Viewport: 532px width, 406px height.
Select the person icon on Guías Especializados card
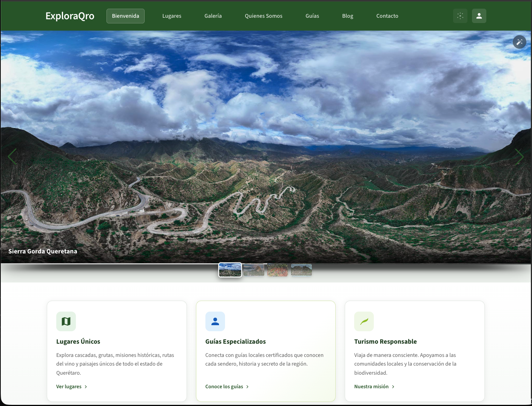point(215,321)
